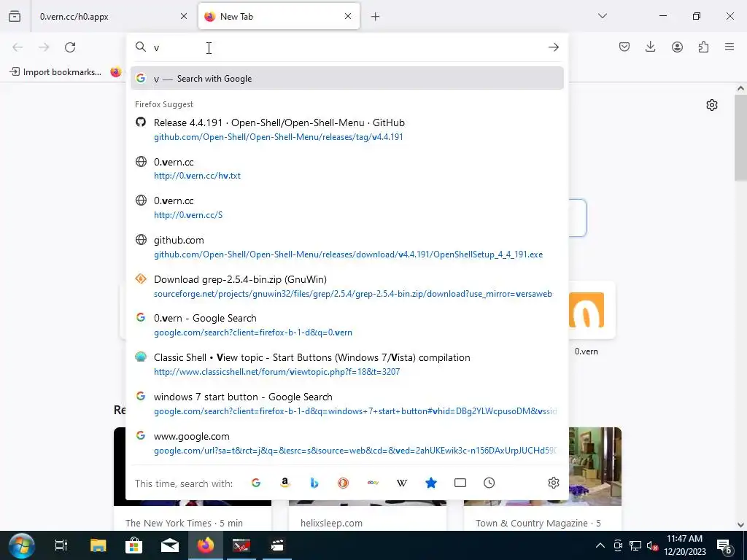Open Firefox account menu
The image size is (747, 560).
point(677,47)
